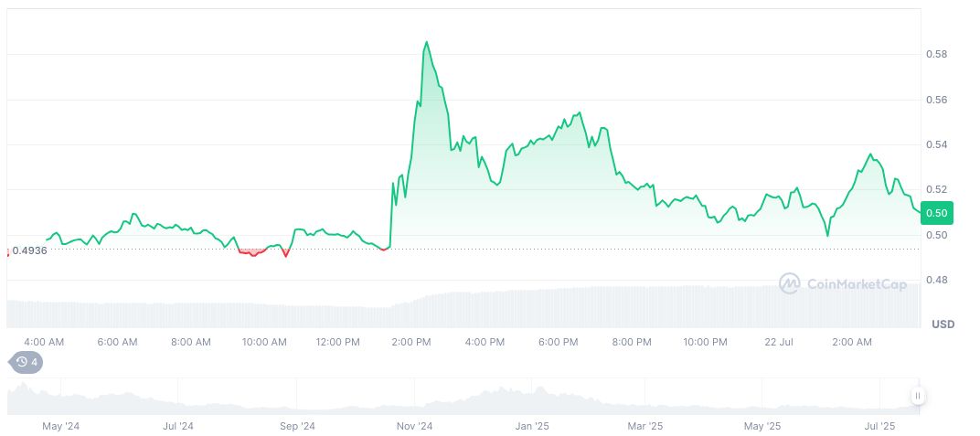980x436 pixels.
Task: Click the history events badge showing 4
Action: click(27, 362)
